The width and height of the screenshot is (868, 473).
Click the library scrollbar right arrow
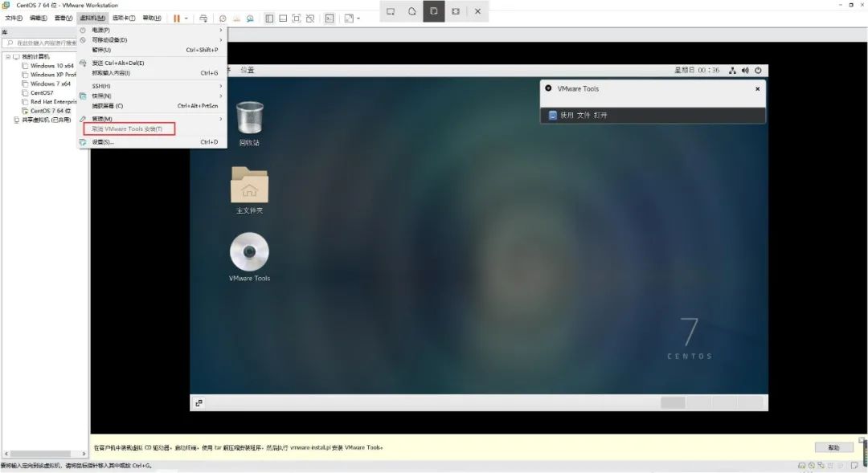click(x=84, y=454)
